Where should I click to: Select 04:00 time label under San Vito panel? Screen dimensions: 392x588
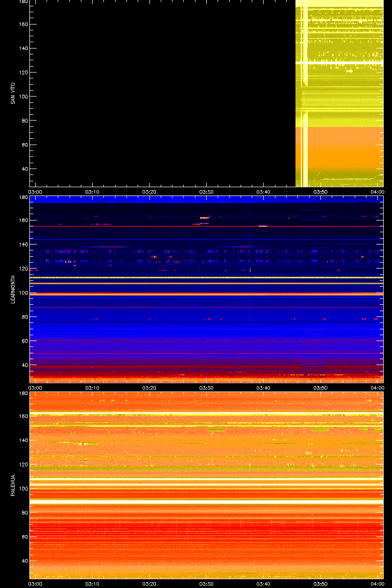pos(377,192)
